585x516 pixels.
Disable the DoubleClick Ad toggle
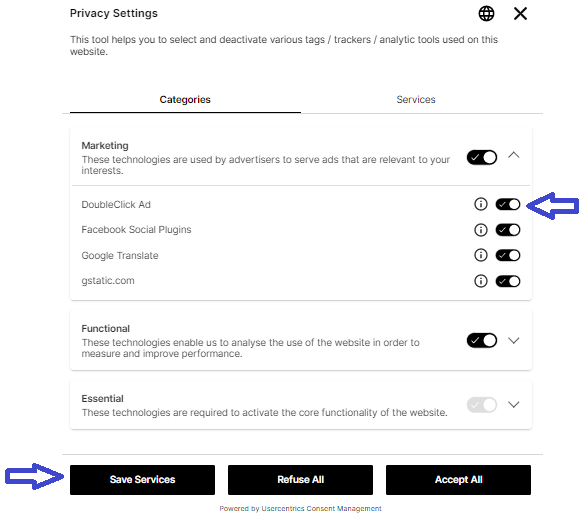coord(508,204)
